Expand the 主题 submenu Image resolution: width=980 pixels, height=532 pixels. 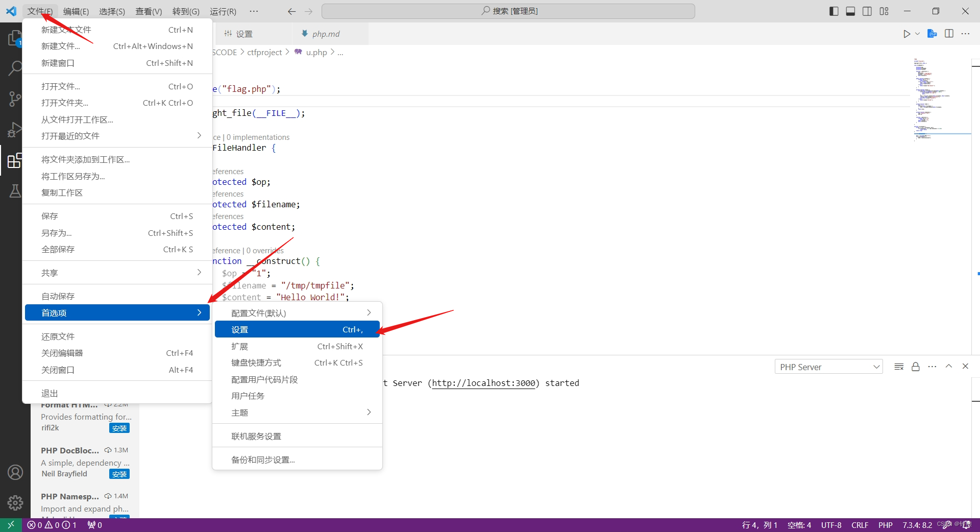pos(297,412)
